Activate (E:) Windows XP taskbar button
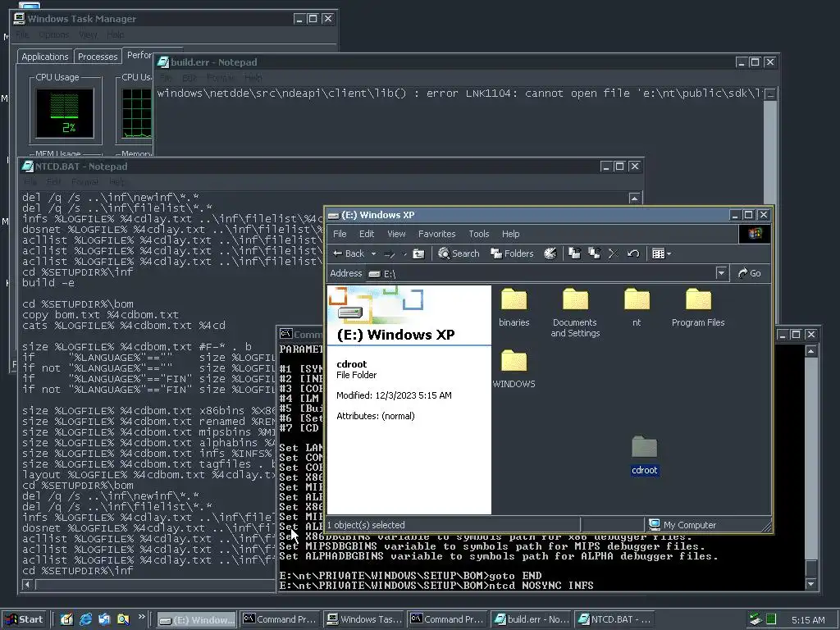 [197, 620]
